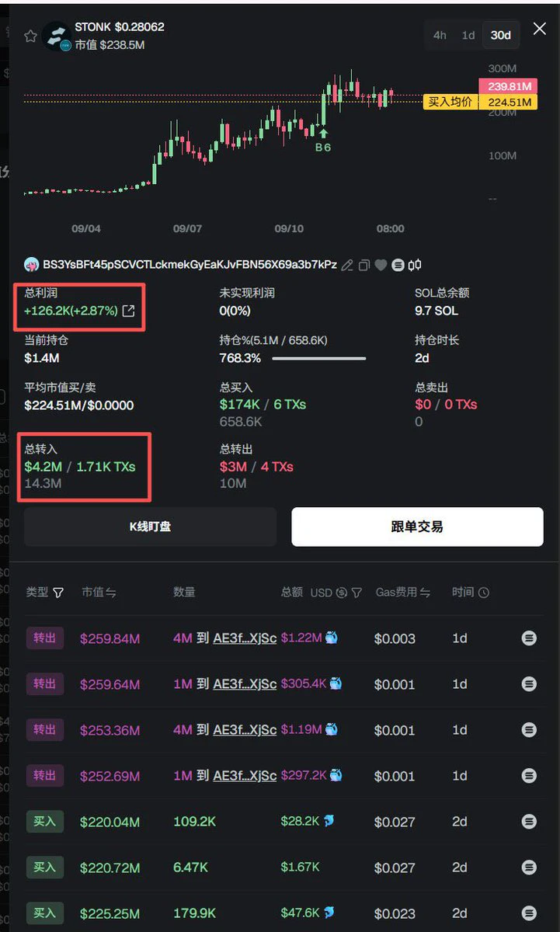Copy the wallet address
This screenshot has width=560, height=932.
(363, 265)
